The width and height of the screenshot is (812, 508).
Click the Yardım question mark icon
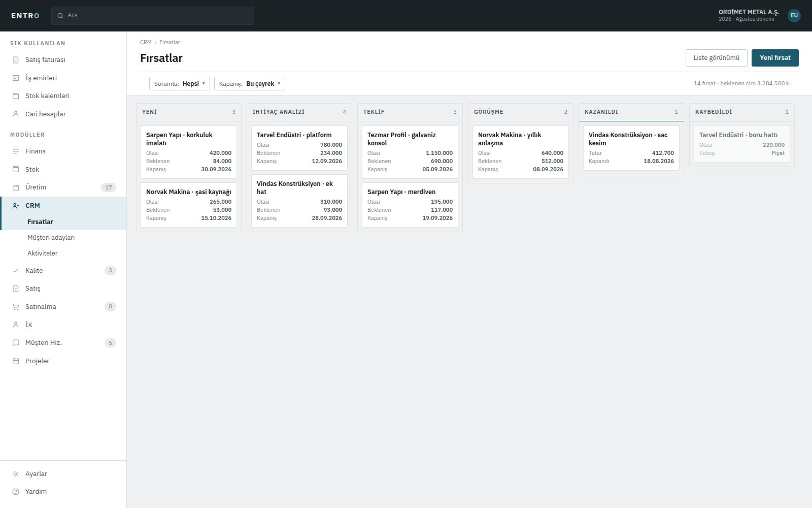point(16,492)
